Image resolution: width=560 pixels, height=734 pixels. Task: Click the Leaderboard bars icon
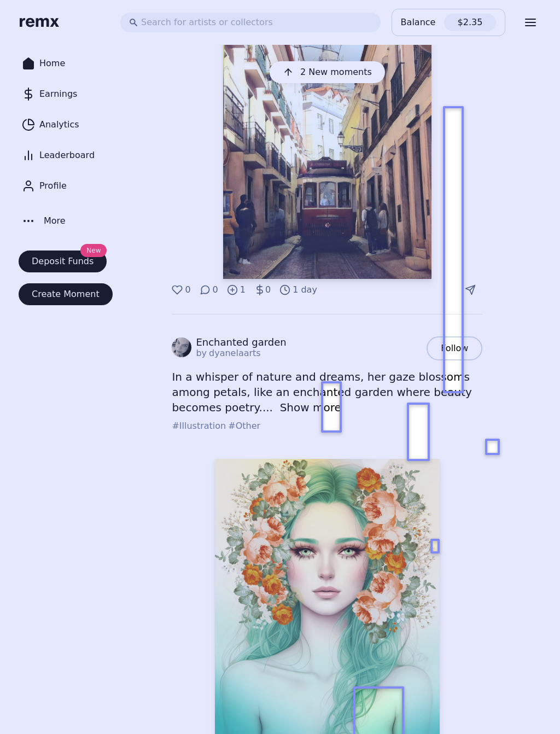point(28,155)
